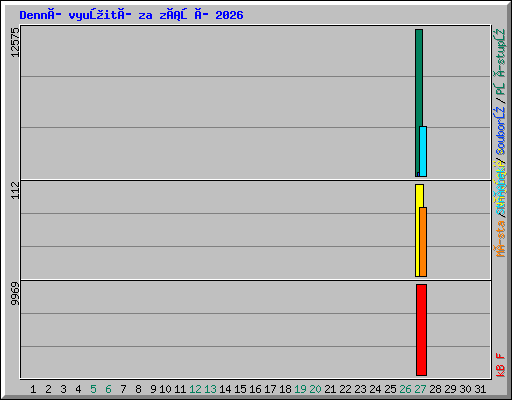Click the 12575 y-axis value
This screenshot has width=512, height=400.
(15, 42)
